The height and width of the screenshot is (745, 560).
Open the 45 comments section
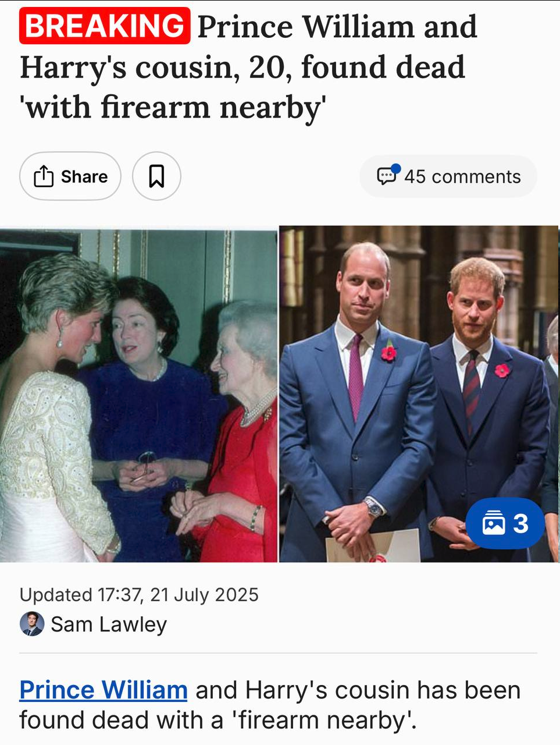(x=448, y=176)
